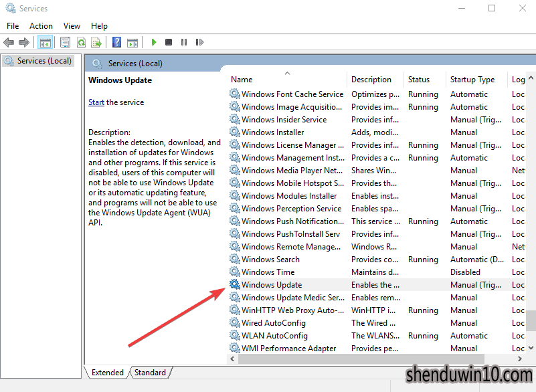Click 'Maintains d...' description cell
This screenshot has width=536, height=392.
tap(375, 272)
